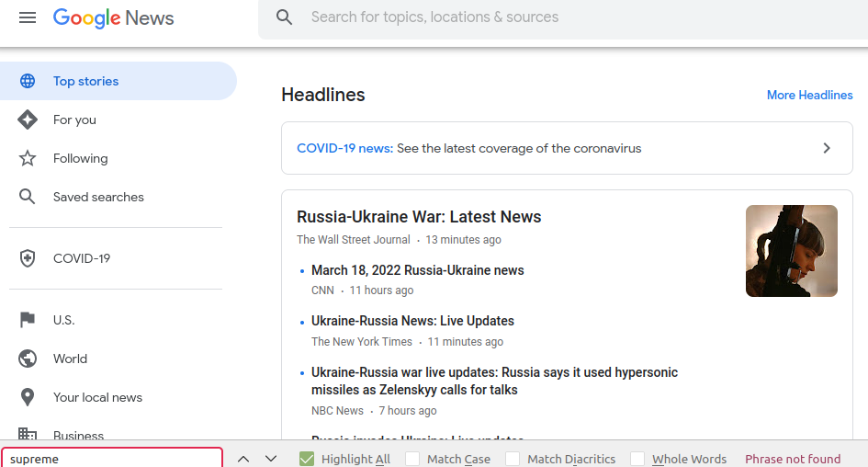Enable Whole Words checkbox
This screenshot has height=467, width=868.
pos(637,459)
